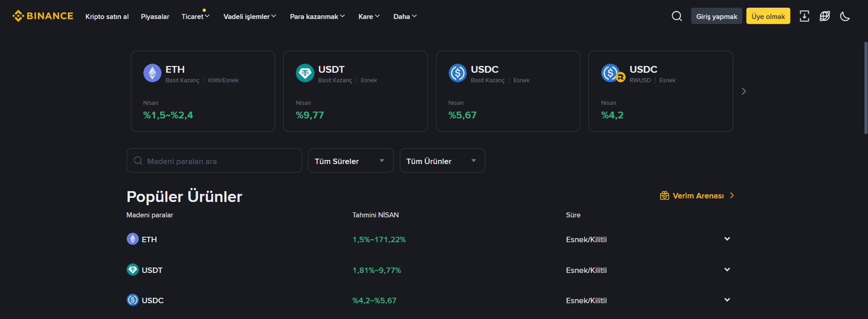Open the search magnifier icon

click(x=677, y=16)
